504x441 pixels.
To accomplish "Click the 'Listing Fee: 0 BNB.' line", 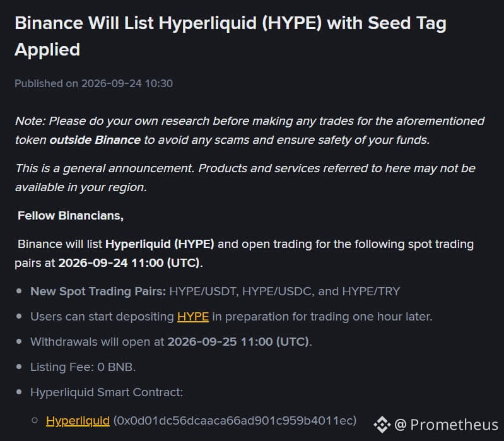I will pos(83,367).
